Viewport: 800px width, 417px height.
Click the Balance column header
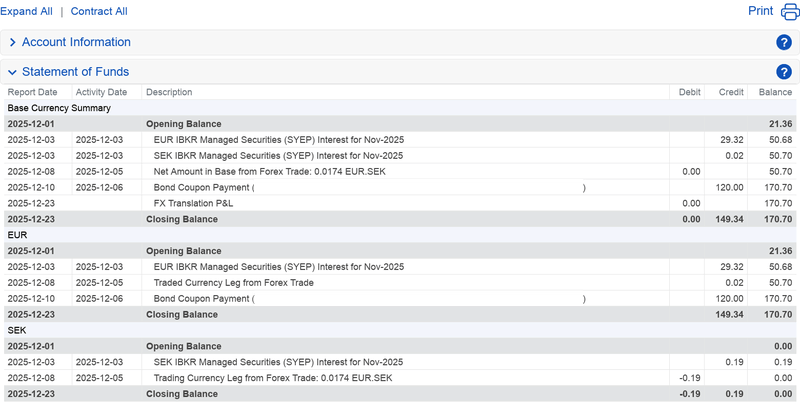[x=775, y=92]
